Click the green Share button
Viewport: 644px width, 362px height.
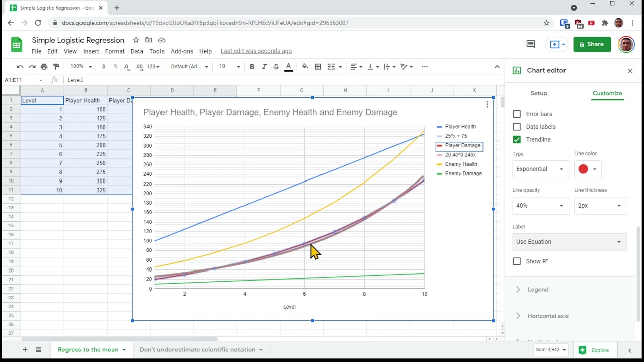click(592, 44)
